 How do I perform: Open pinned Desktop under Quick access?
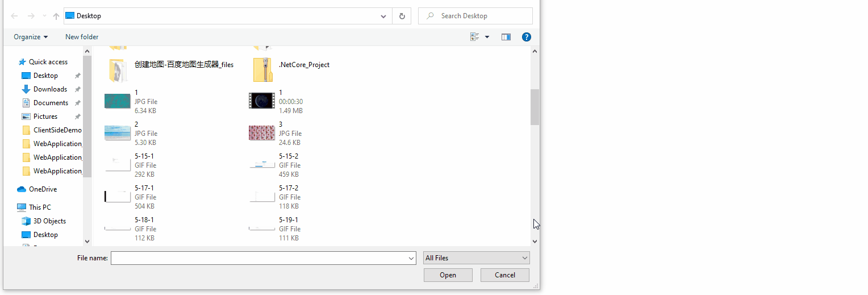click(x=45, y=76)
